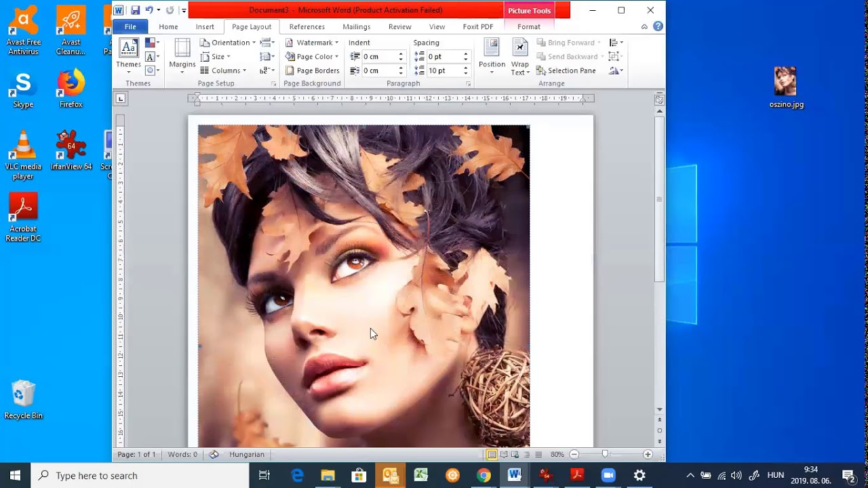Open Theme Colors options

pos(152,43)
